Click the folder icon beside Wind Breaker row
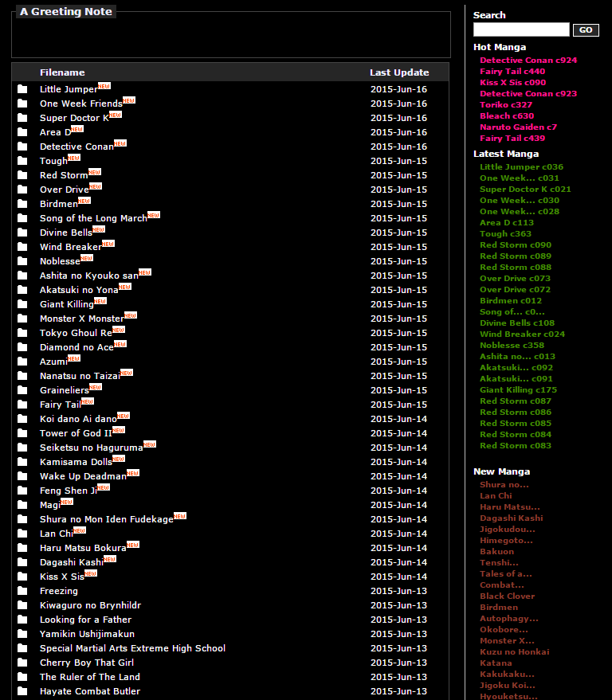This screenshot has height=700, width=612. pos(22,246)
